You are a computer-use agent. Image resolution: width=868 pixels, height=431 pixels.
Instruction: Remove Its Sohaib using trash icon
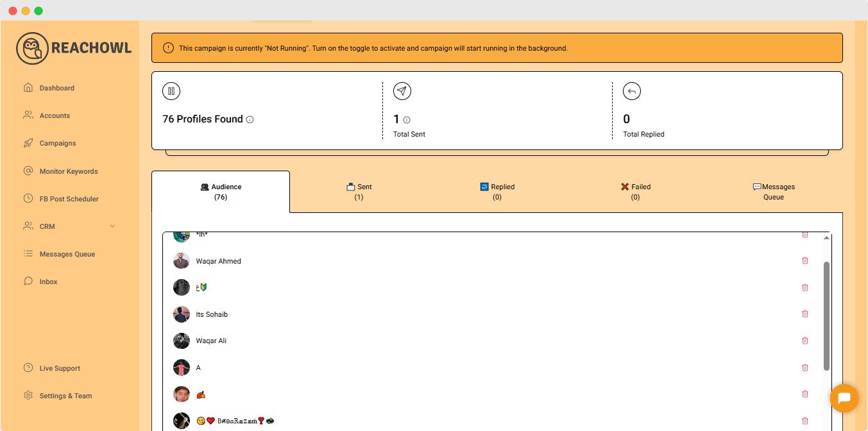(805, 314)
